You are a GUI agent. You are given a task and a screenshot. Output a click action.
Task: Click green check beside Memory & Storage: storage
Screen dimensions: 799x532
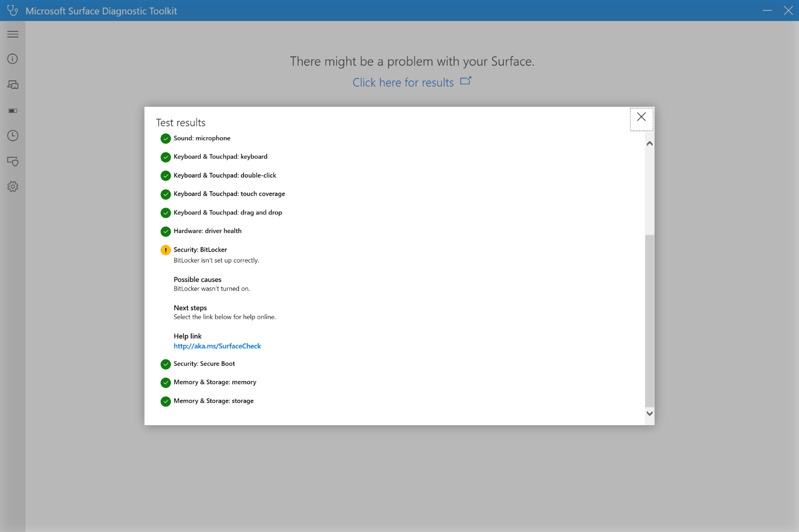(x=166, y=401)
